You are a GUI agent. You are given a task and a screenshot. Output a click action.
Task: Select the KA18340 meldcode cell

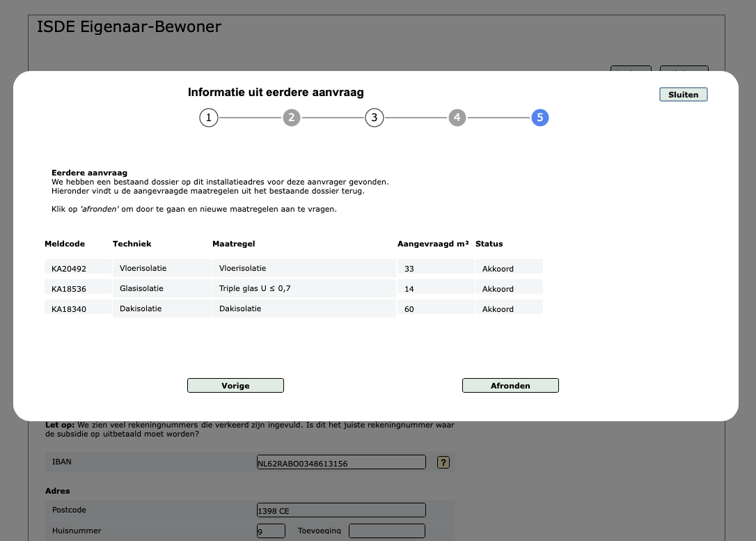(x=69, y=309)
